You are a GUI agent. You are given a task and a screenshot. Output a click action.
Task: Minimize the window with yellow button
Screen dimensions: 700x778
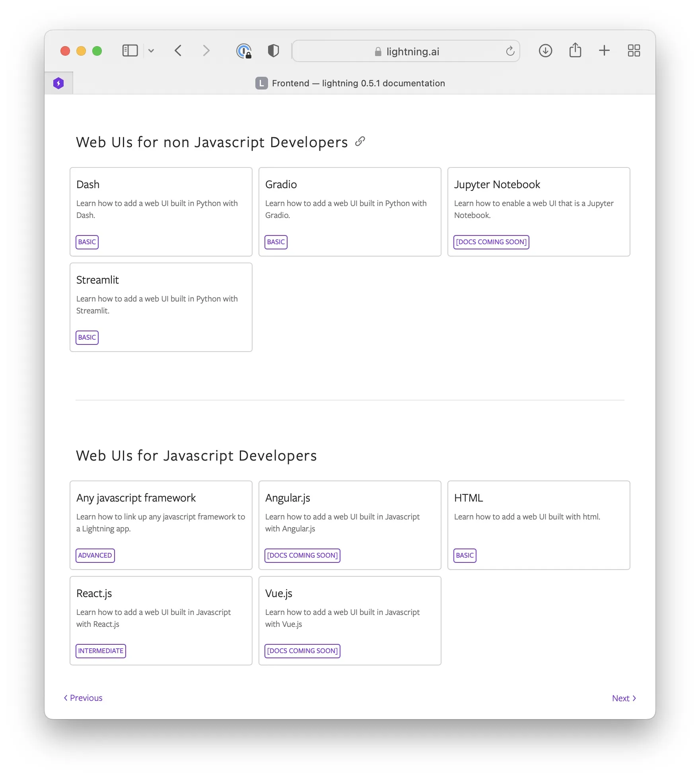(81, 51)
